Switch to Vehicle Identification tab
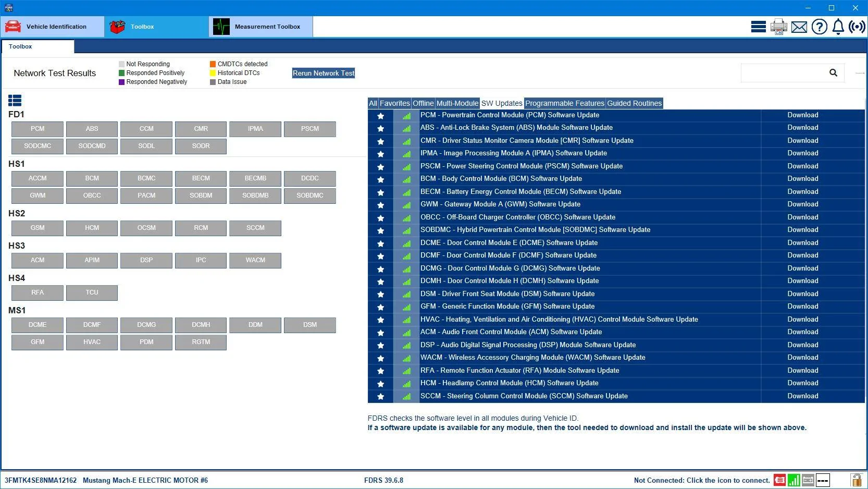The width and height of the screenshot is (868, 489). [x=53, y=27]
